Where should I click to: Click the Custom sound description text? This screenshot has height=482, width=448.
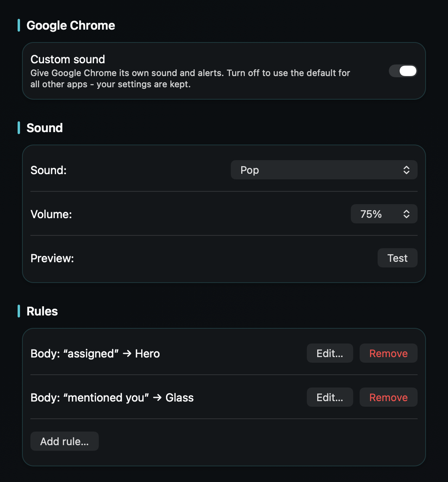click(190, 79)
